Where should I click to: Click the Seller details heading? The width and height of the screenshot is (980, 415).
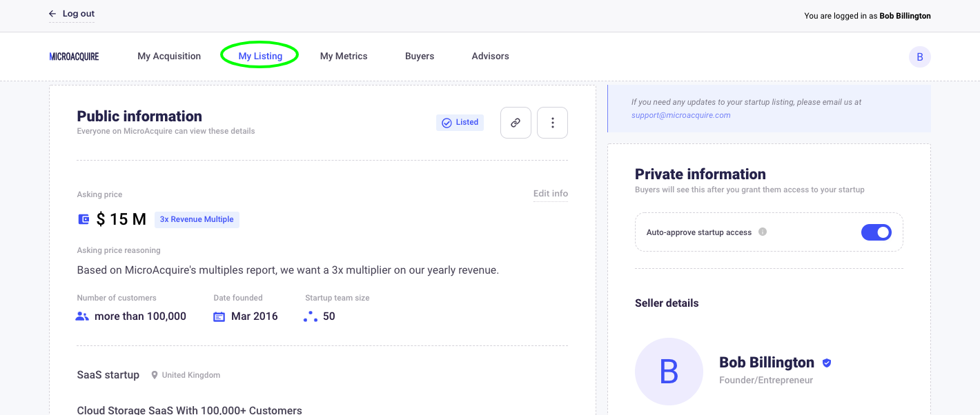click(667, 303)
